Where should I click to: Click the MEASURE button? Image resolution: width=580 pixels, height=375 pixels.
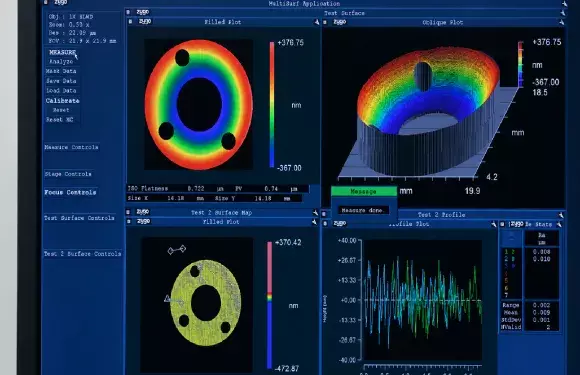coord(63,53)
